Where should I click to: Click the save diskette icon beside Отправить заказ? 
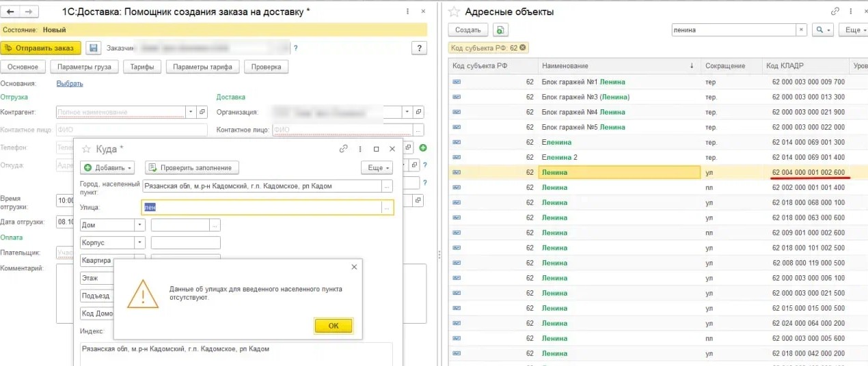[x=94, y=48]
